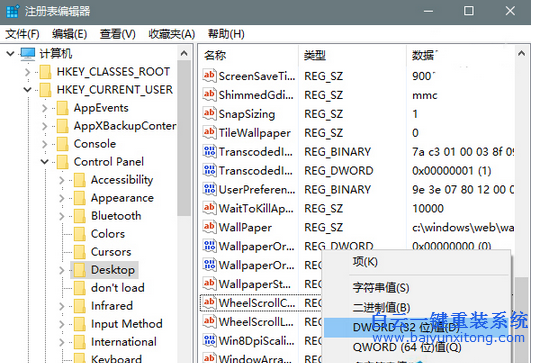The width and height of the screenshot is (533, 363).
Task: Open the 帮助(H) menu
Action: tap(226, 34)
